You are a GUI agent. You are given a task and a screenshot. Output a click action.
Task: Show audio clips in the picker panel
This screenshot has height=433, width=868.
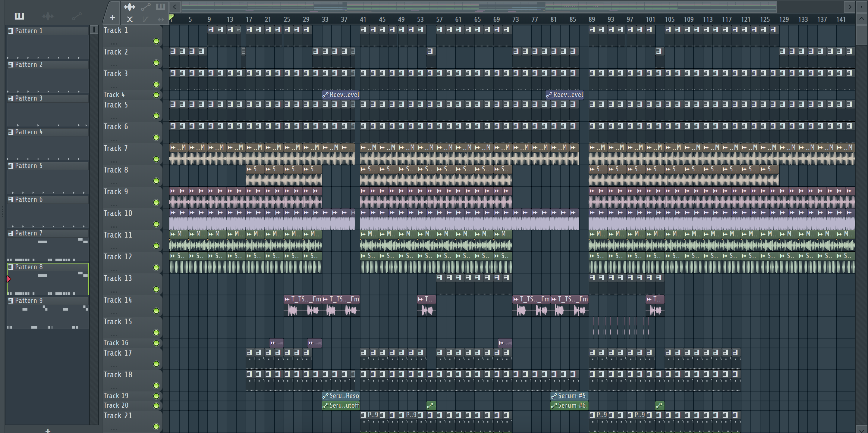[x=48, y=16]
